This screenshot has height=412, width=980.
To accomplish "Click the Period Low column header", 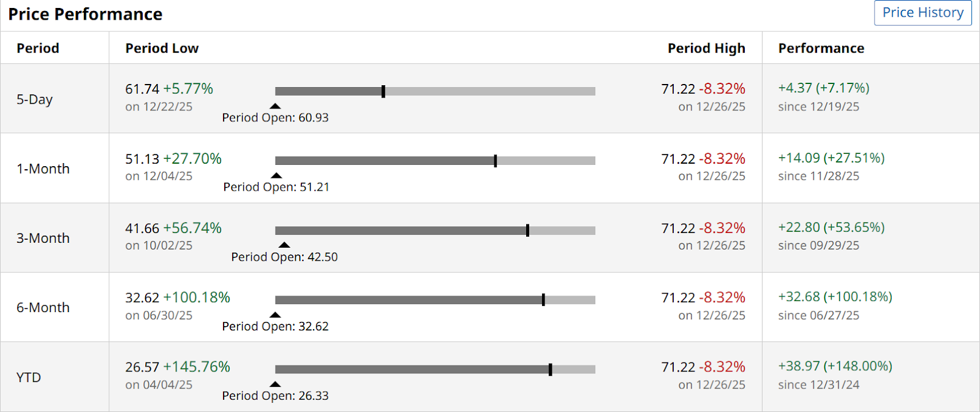I will (x=162, y=48).
